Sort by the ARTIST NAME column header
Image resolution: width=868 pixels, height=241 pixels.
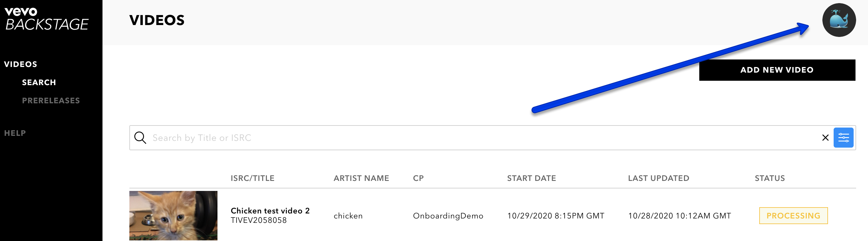point(361,178)
